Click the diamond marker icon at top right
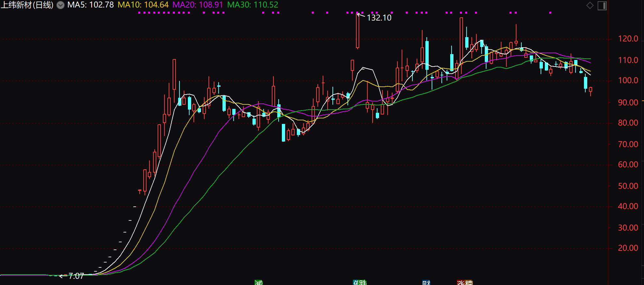Screen dimensions: 644x285 tap(590, 5)
